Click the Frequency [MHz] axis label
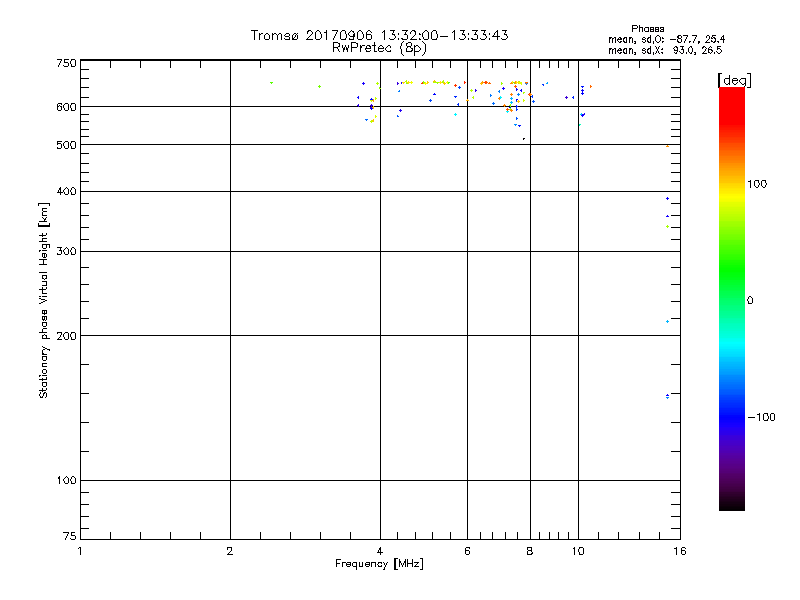Screen dimensions: 800x600 (x=379, y=565)
